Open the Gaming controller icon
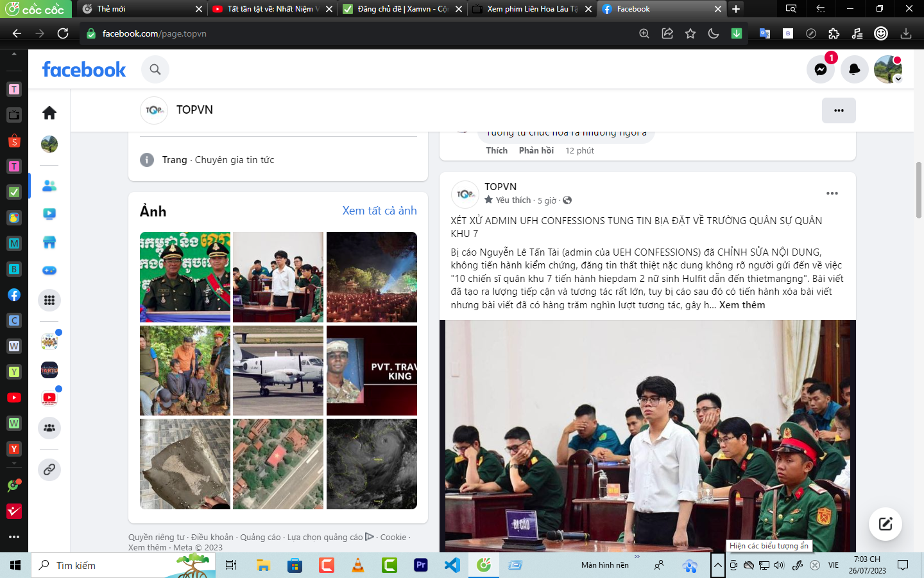Screen dimensions: 924x578 pos(49,270)
